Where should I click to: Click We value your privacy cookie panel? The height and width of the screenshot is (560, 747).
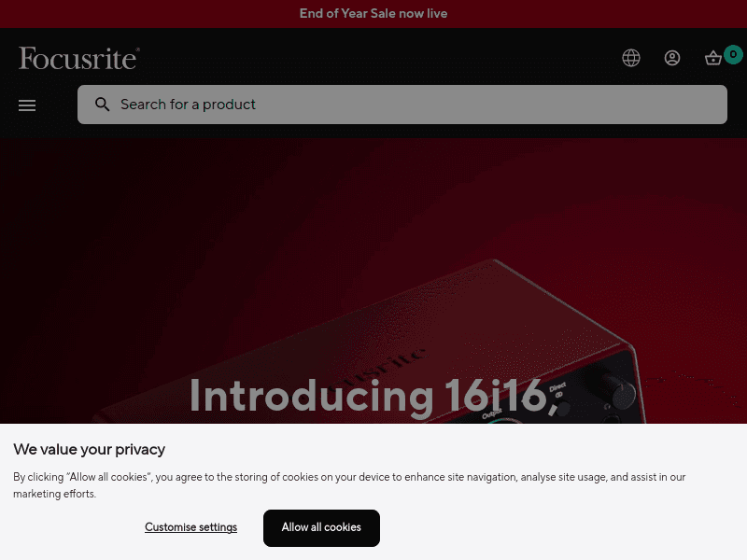(90, 450)
